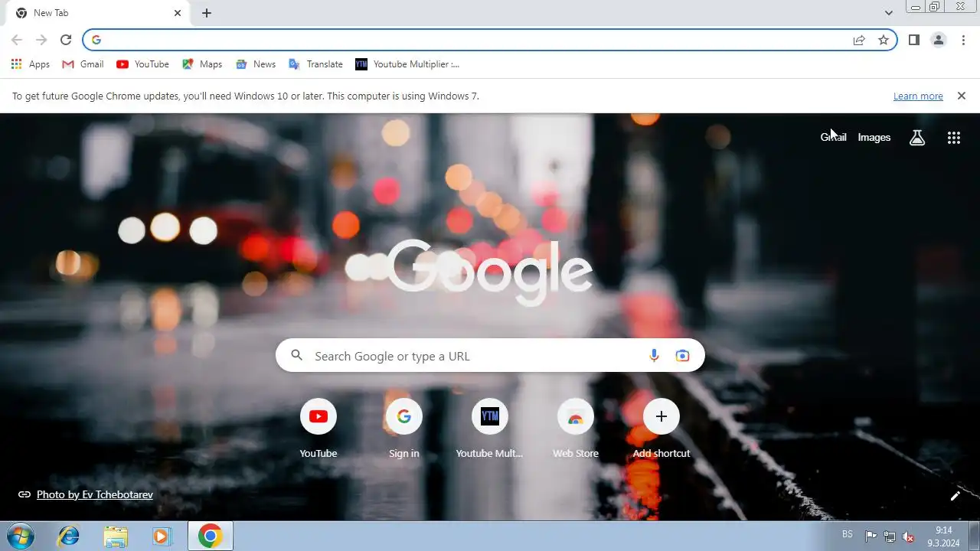
Task: Open Images link
Action: point(874,138)
